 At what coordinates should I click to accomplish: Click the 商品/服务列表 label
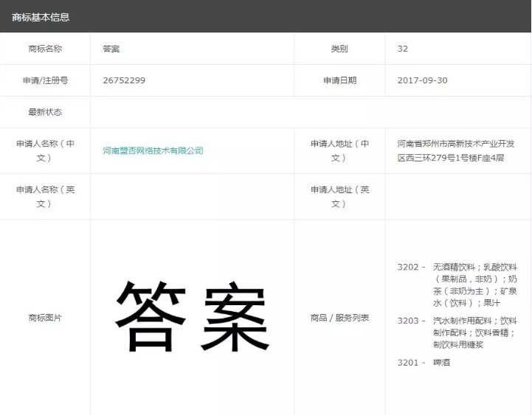click(x=339, y=318)
